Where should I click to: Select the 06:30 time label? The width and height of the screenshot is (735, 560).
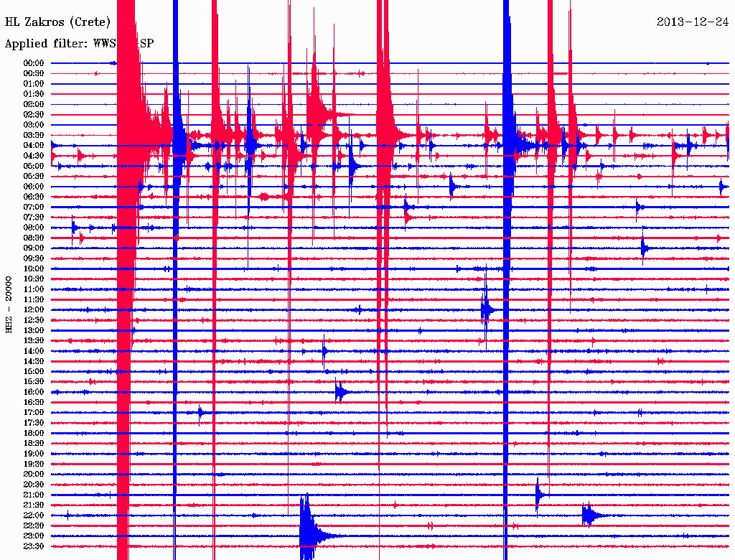point(34,197)
